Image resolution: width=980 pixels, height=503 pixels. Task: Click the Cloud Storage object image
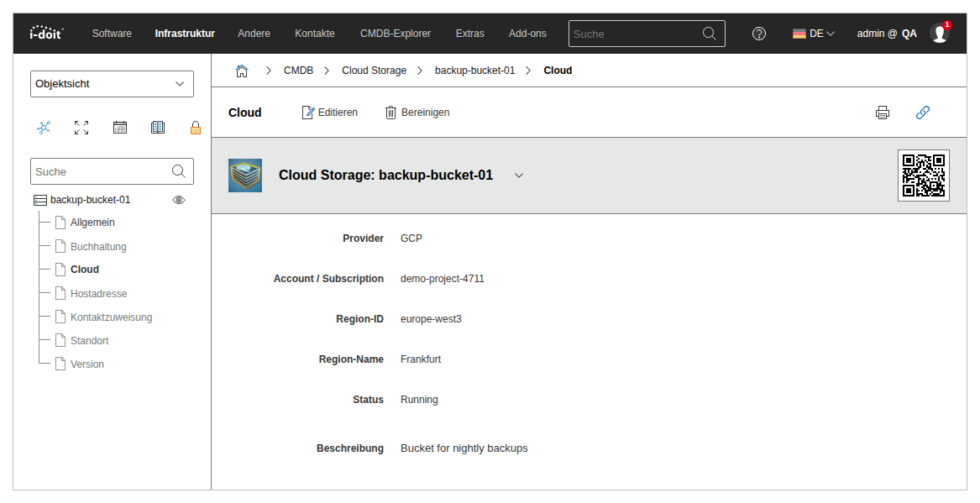click(x=245, y=175)
